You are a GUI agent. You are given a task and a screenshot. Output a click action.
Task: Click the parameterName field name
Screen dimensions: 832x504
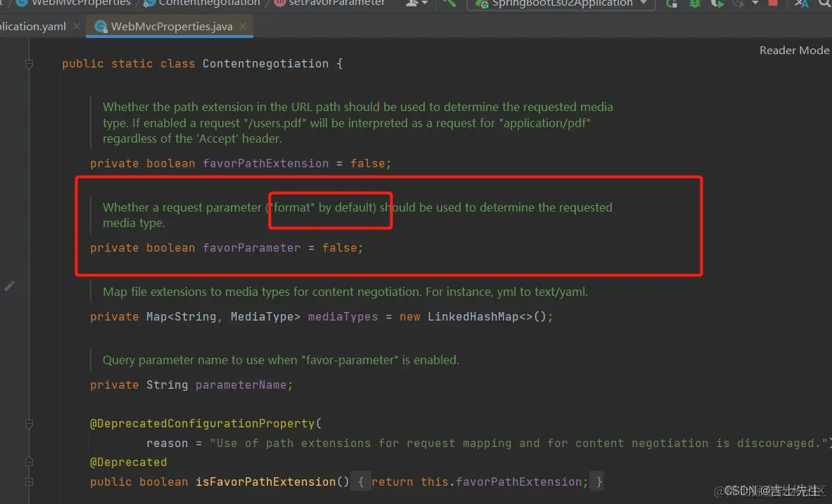241,385
